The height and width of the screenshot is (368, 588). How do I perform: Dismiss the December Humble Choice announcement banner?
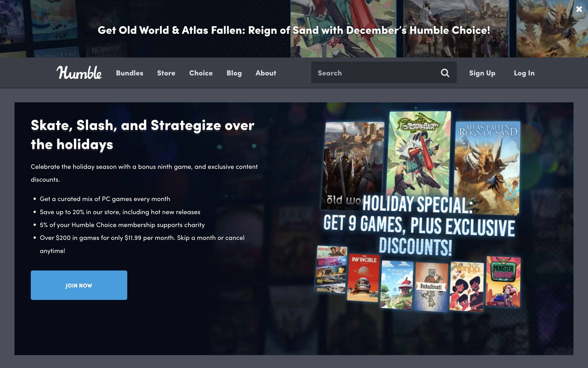tap(579, 8)
